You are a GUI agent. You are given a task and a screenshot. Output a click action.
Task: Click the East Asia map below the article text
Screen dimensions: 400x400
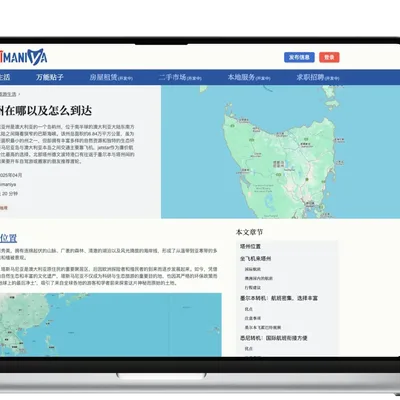tap(110, 325)
